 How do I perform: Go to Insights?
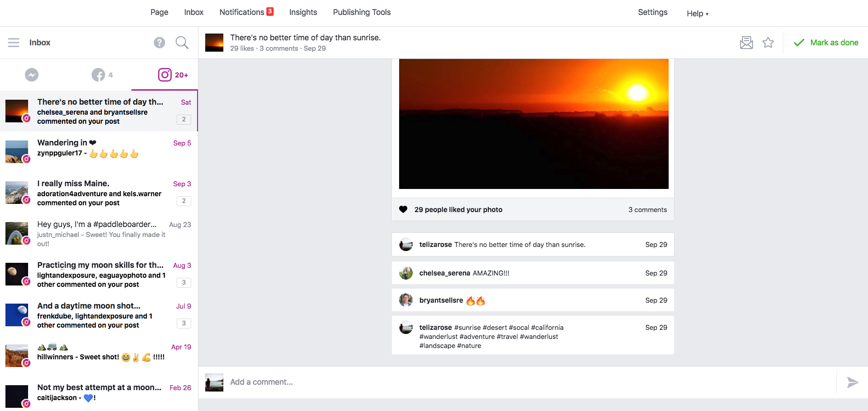tap(303, 12)
